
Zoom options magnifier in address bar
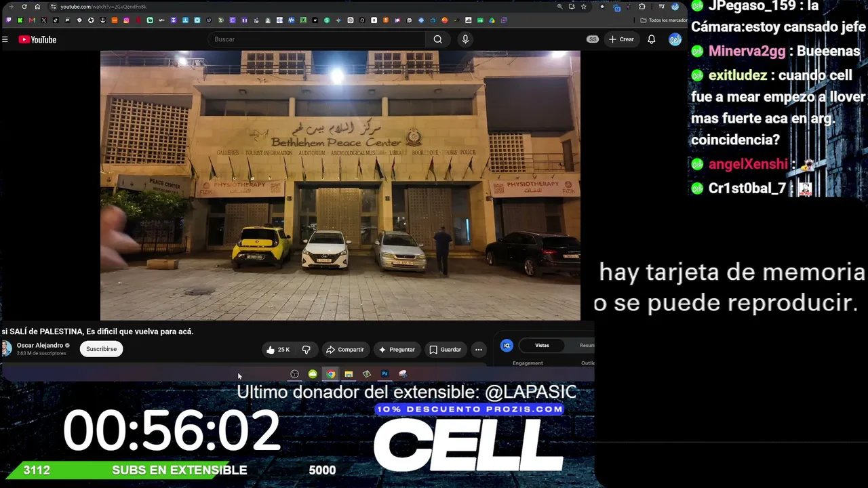coord(559,7)
